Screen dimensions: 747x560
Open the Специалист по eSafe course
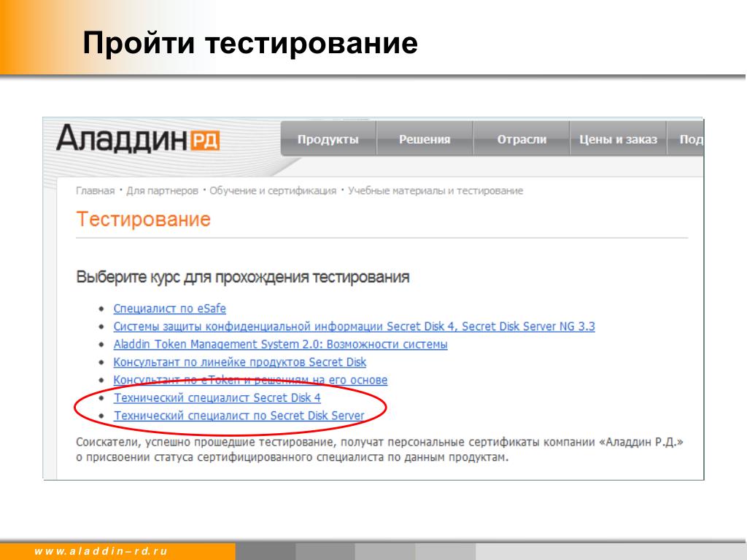point(169,308)
